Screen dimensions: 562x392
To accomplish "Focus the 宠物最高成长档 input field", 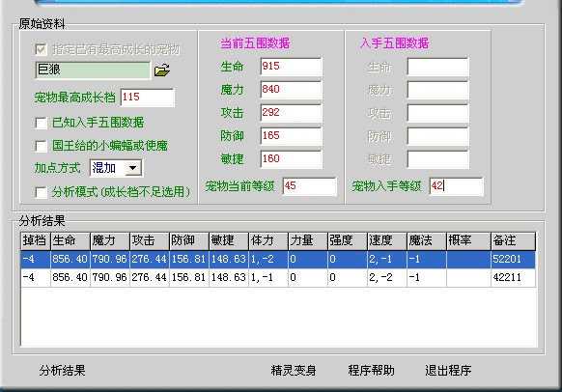I will pyautogui.click(x=148, y=98).
